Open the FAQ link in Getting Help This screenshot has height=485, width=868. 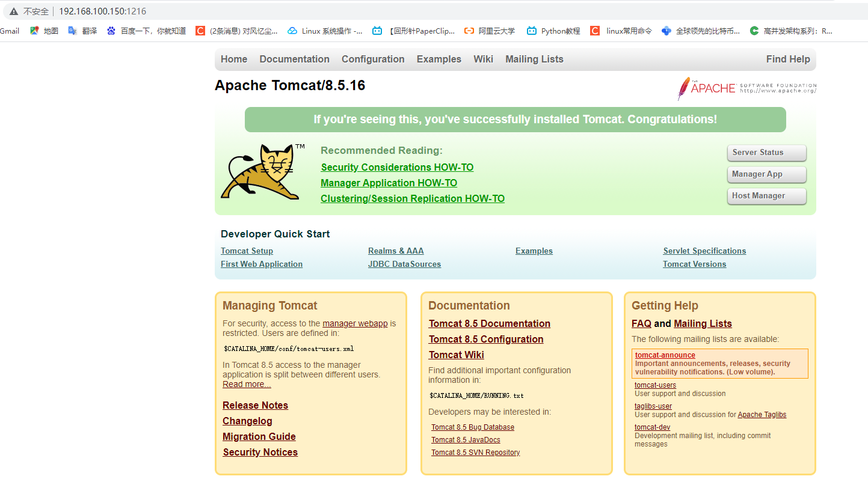pos(641,323)
